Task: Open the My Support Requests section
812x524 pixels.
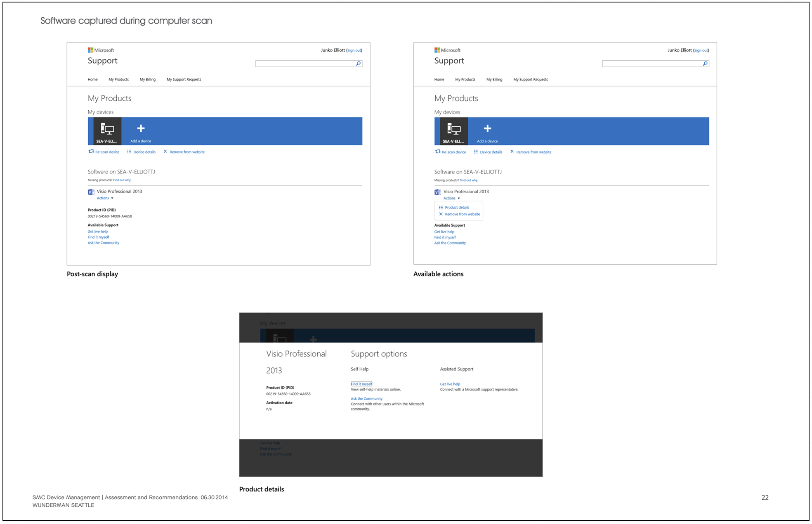Action: (184, 79)
